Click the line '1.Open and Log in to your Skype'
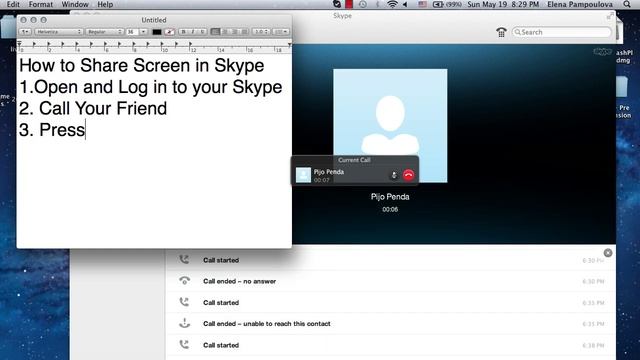The height and width of the screenshot is (360, 640). click(x=151, y=87)
